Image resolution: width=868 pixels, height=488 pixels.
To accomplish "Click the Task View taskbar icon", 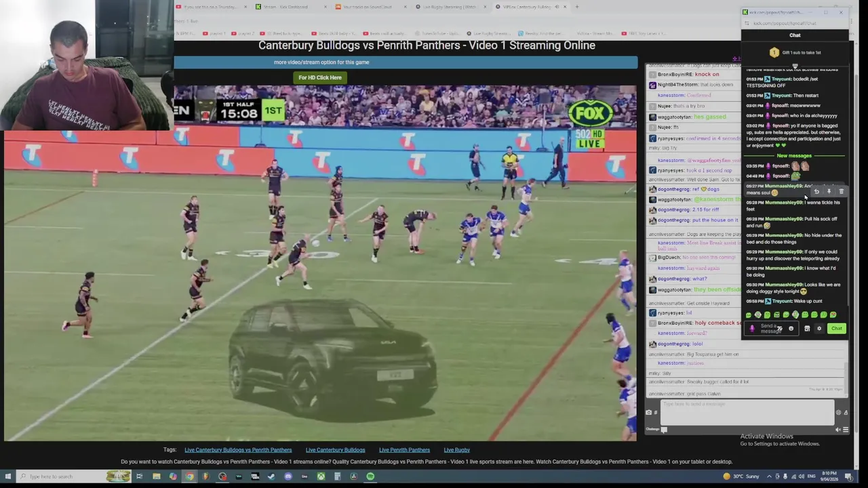I will (x=139, y=476).
